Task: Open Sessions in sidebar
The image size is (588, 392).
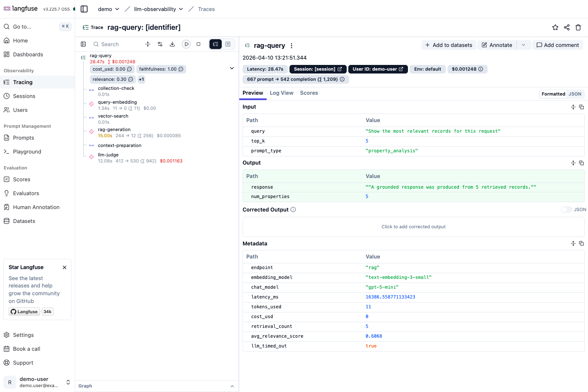Action: 37,96
